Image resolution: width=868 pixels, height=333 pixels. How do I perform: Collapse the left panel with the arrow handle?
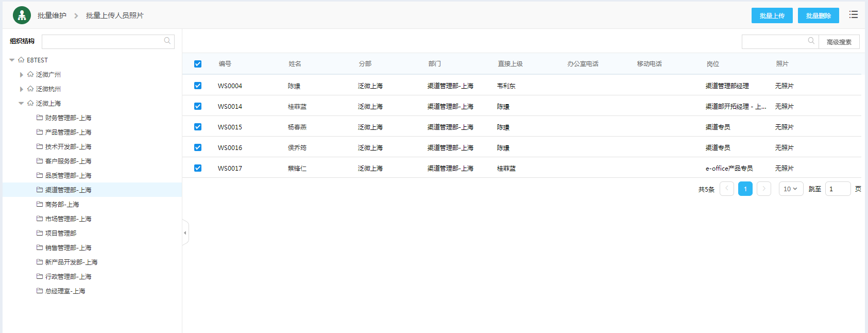(x=185, y=233)
